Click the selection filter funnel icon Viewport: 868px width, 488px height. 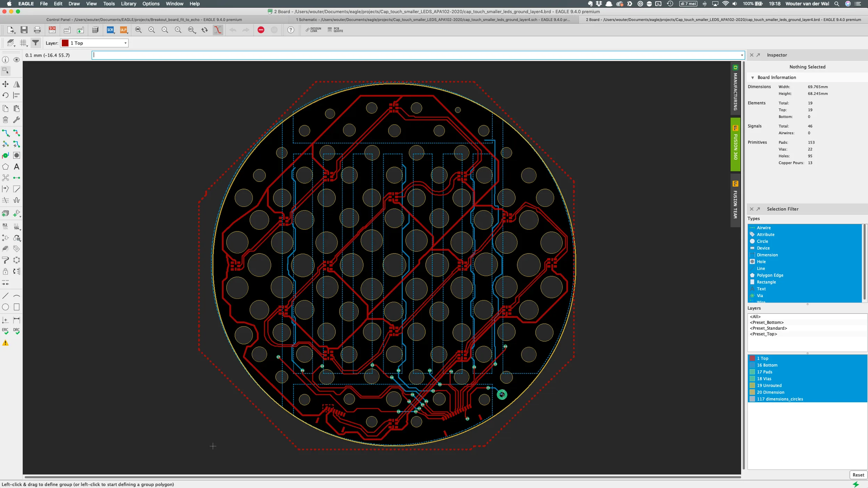pos(35,43)
